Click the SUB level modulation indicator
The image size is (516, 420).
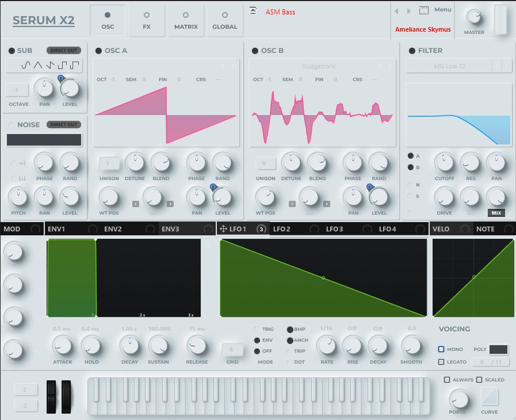click(60, 78)
